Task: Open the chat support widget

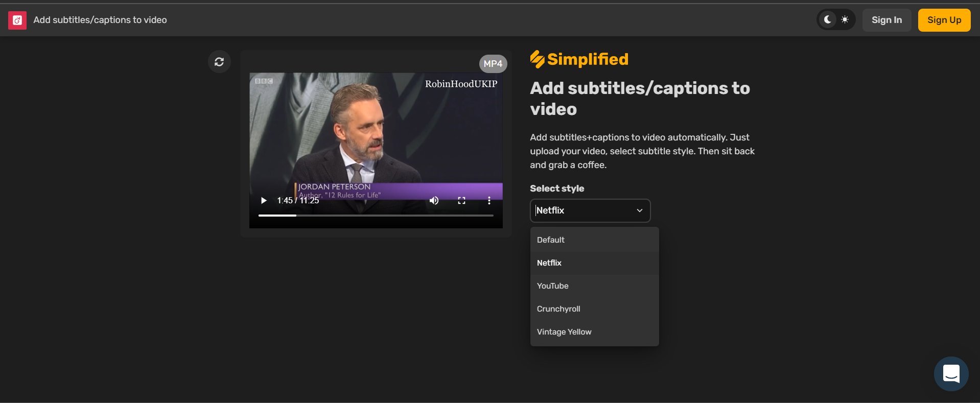Action: click(x=951, y=373)
